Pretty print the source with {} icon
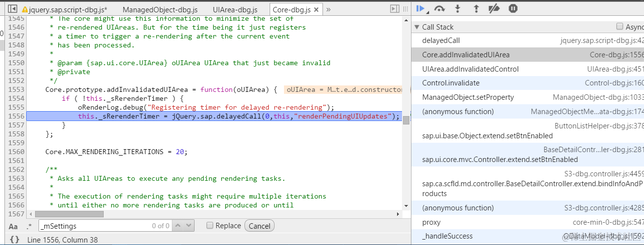Viewport: 644px width, 245px height. click(14, 240)
